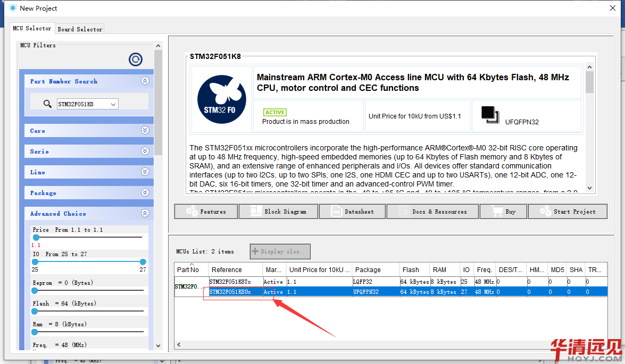Expand the Package filter section
Viewport: 625px width, 364px height.
(x=145, y=193)
